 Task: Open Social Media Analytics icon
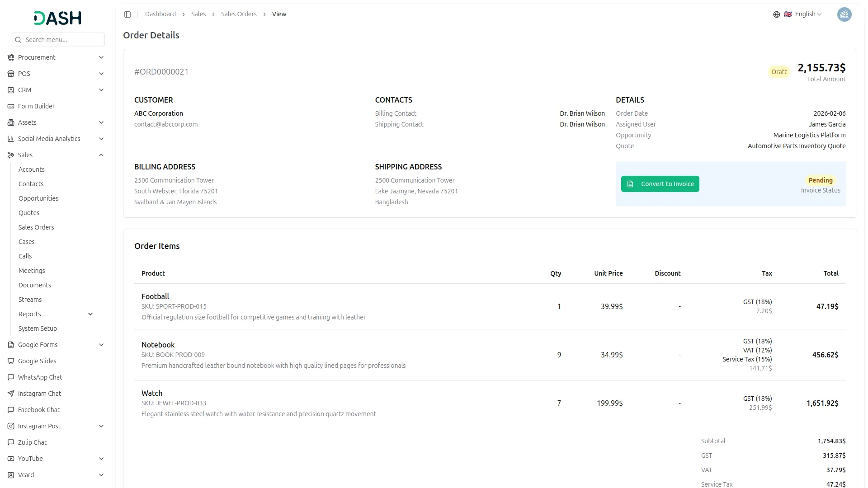coord(10,139)
